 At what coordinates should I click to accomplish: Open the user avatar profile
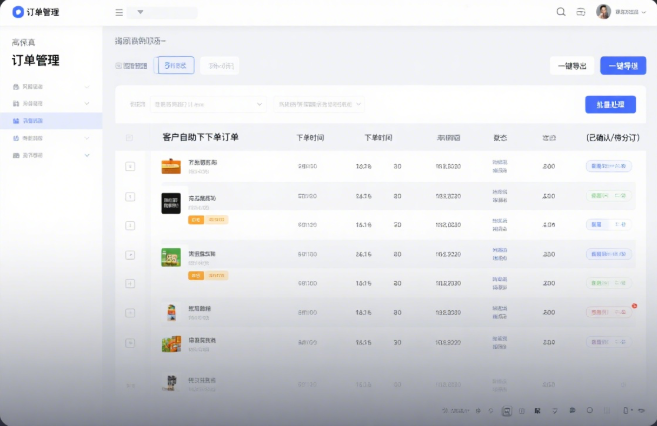point(604,12)
